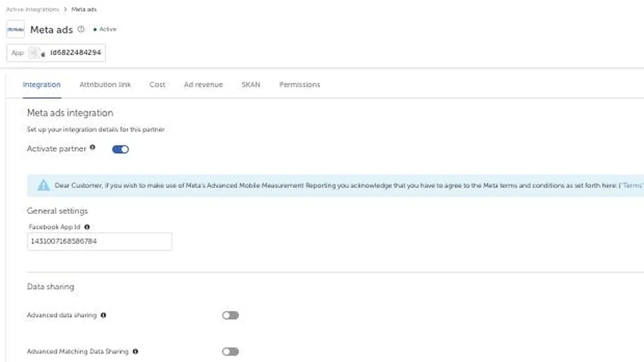Click the General settings heading

(57, 211)
